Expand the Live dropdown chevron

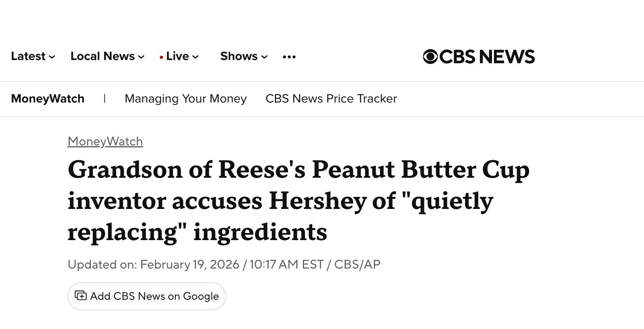coord(195,57)
